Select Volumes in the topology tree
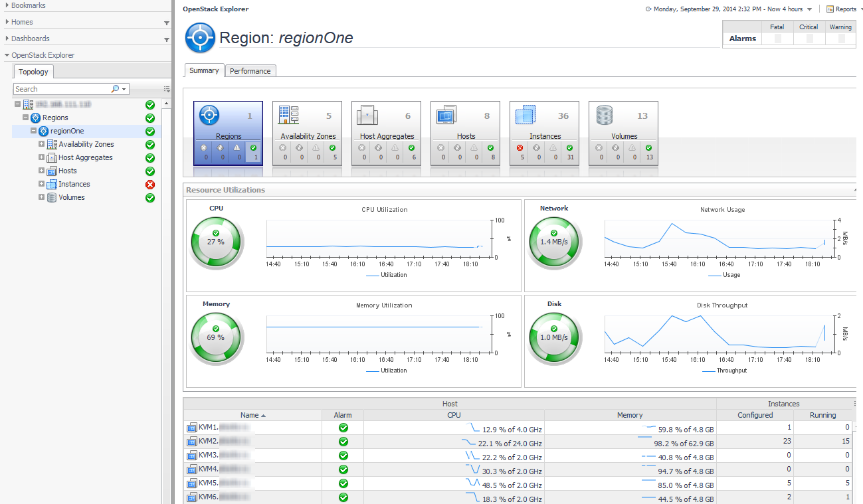 point(72,197)
